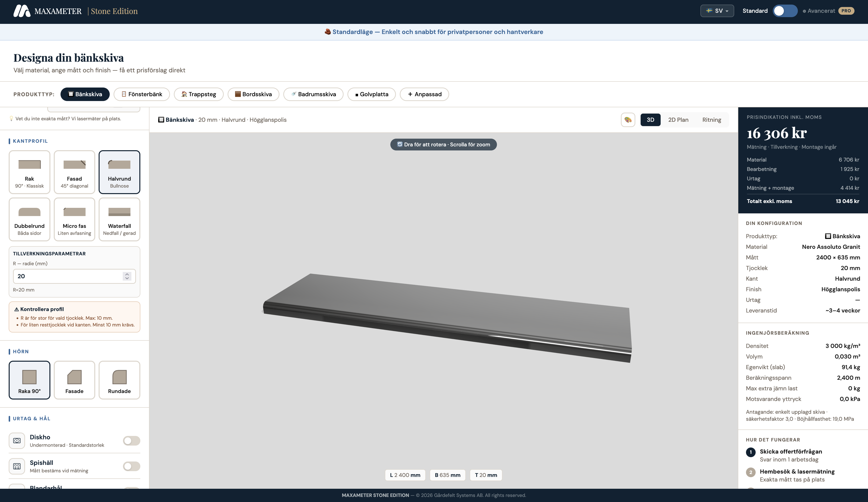Click the Egenvikt 91,4 kg value
The width and height of the screenshot is (868, 502).
(851, 367)
